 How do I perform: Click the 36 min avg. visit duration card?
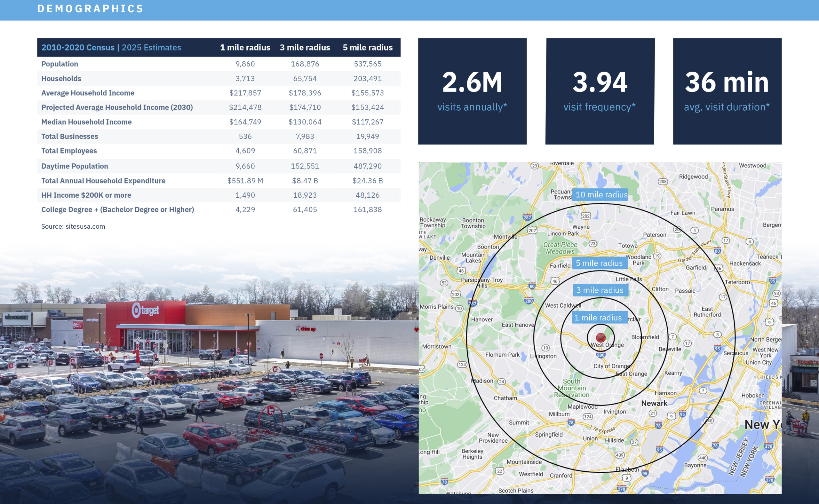(727, 91)
